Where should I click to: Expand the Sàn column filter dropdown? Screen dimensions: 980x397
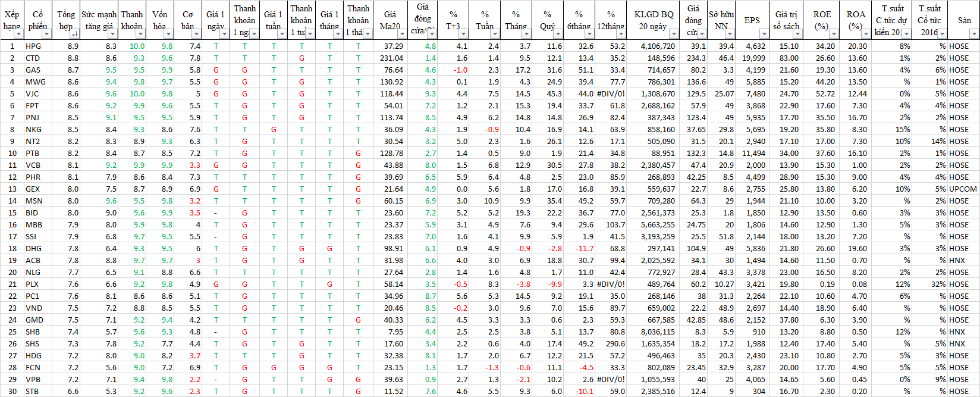point(973,34)
